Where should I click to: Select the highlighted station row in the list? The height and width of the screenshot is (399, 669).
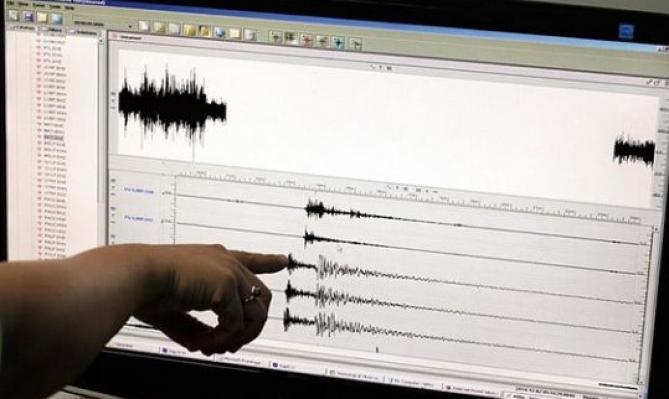tap(54, 137)
